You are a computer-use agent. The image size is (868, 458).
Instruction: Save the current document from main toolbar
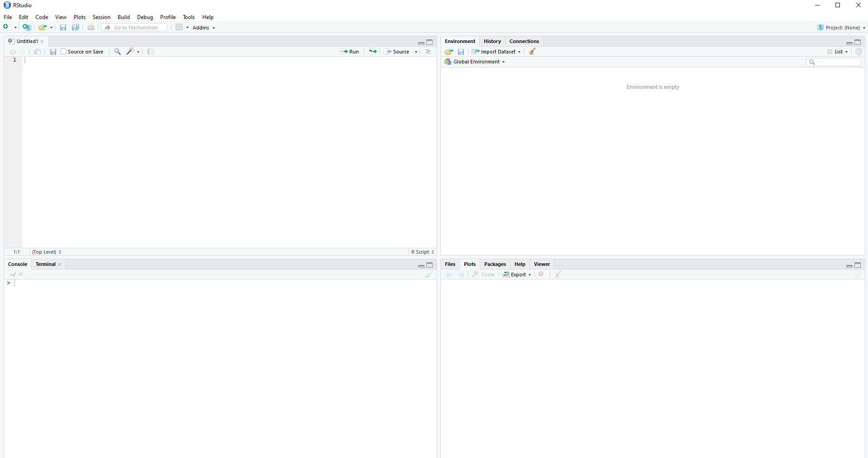[63, 28]
